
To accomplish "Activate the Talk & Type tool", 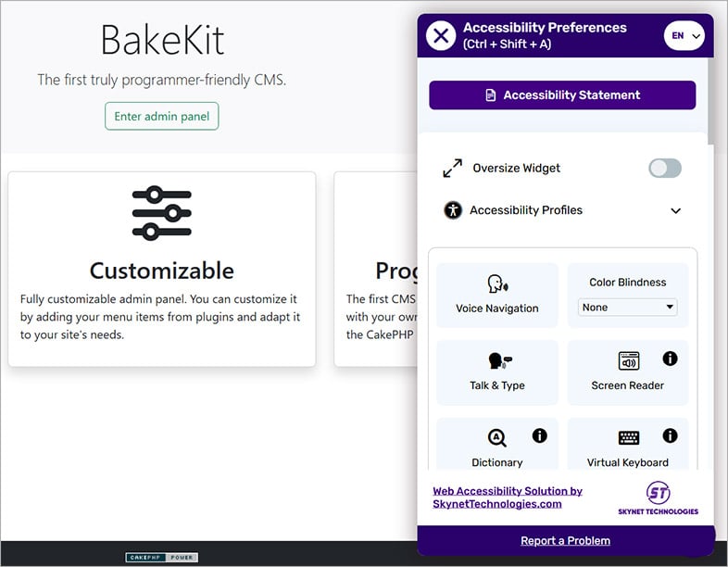I will point(496,372).
